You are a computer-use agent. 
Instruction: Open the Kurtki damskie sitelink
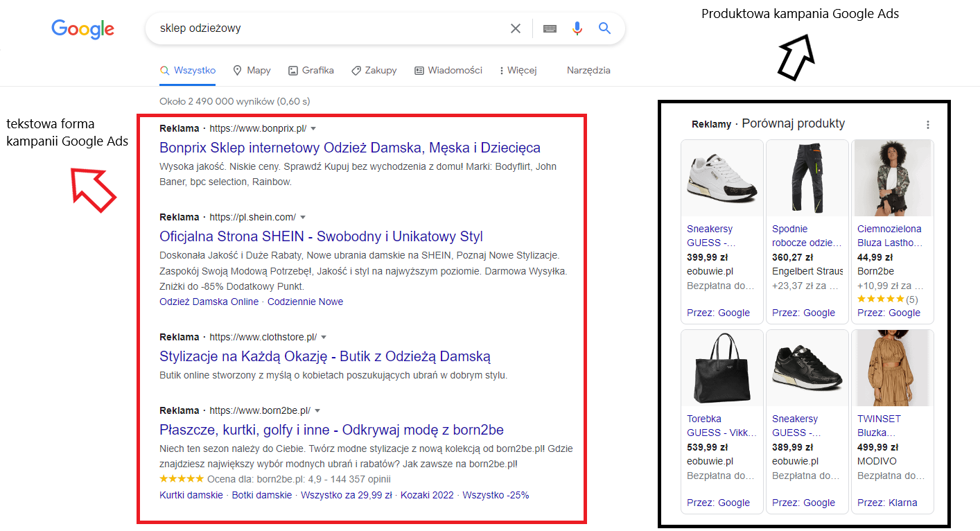[x=191, y=495]
